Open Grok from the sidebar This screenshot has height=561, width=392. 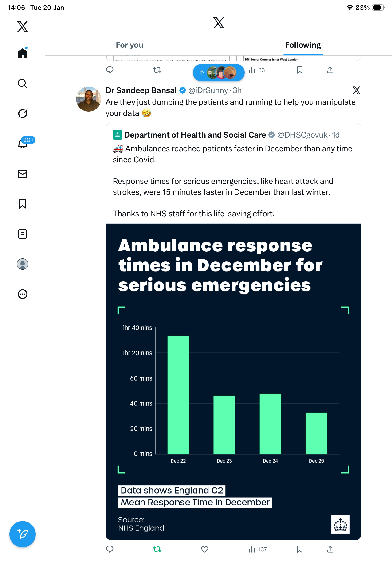click(23, 113)
